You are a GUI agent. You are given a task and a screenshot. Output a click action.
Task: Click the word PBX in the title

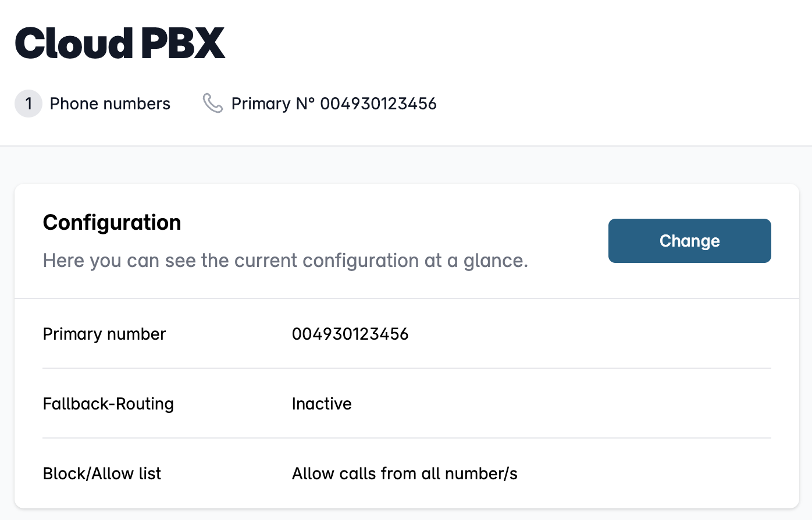(x=183, y=43)
